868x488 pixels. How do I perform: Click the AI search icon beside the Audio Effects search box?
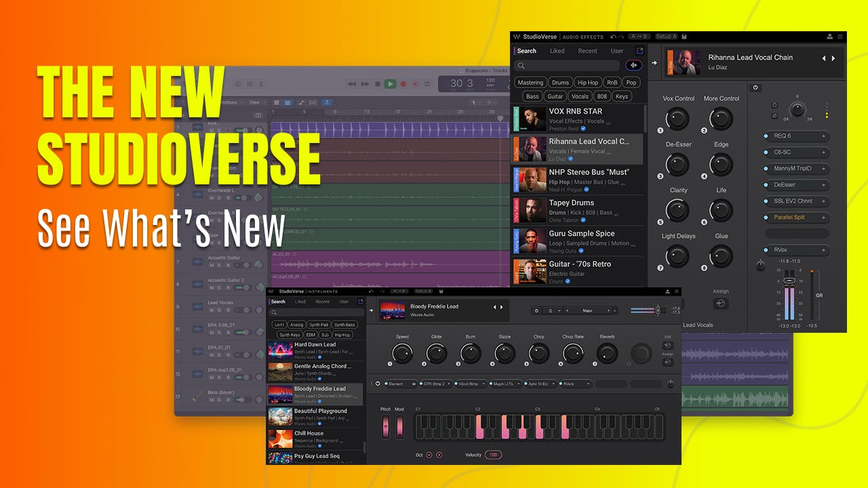634,66
